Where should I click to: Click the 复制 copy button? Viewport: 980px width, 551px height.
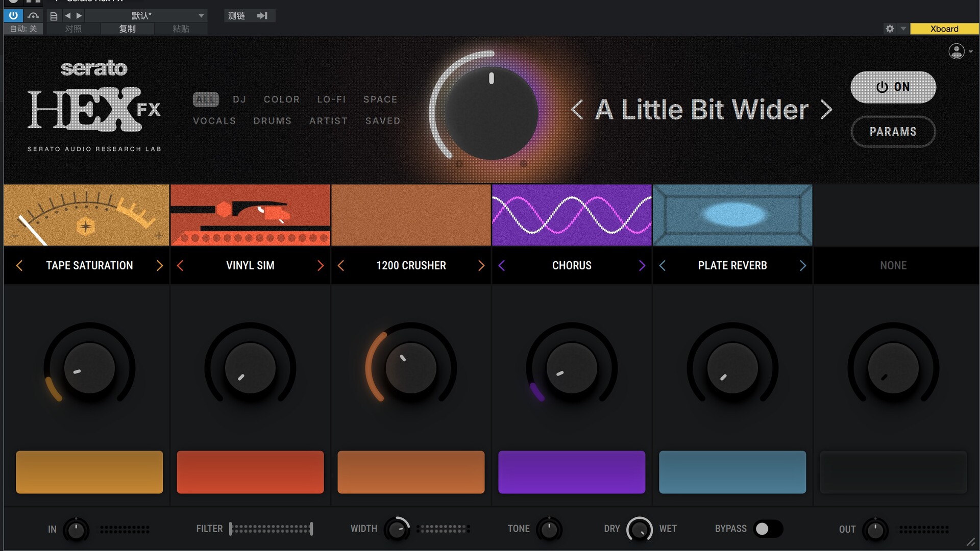point(127,29)
